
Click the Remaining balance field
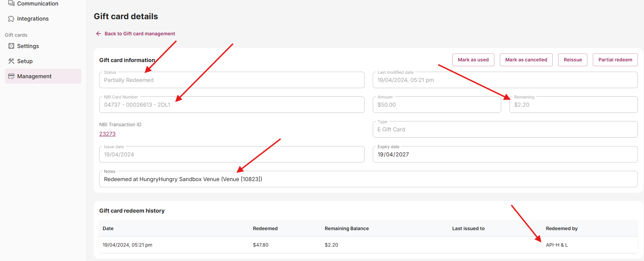(x=573, y=105)
